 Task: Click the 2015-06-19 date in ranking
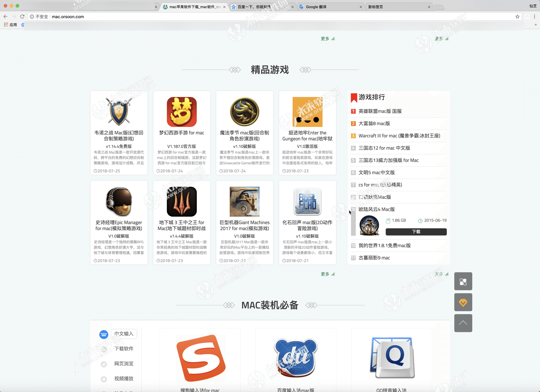coord(435,220)
